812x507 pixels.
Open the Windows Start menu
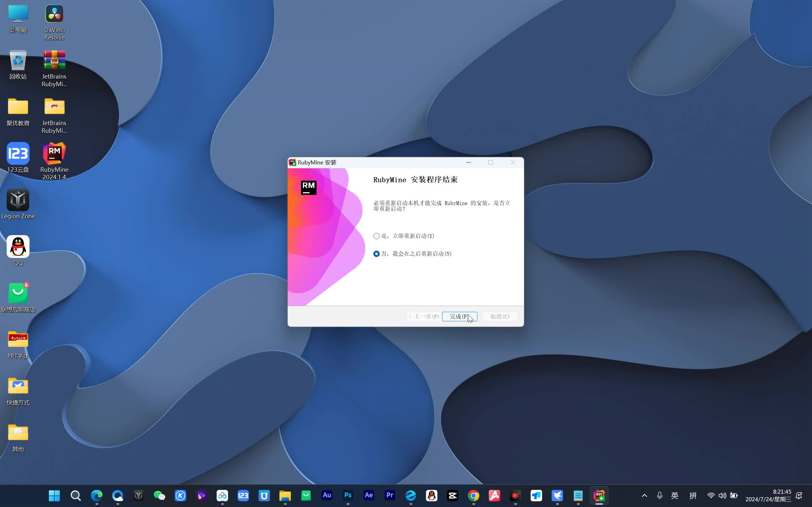pos(54,495)
